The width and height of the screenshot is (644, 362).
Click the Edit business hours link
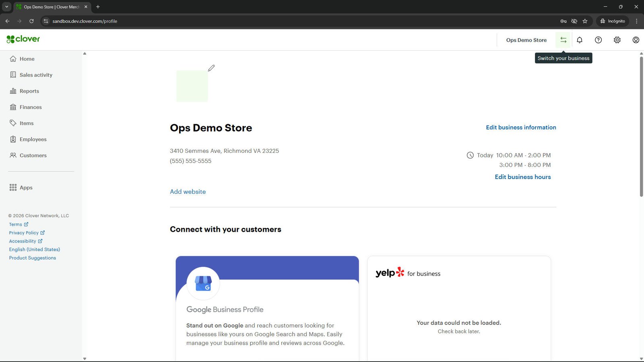(x=523, y=177)
